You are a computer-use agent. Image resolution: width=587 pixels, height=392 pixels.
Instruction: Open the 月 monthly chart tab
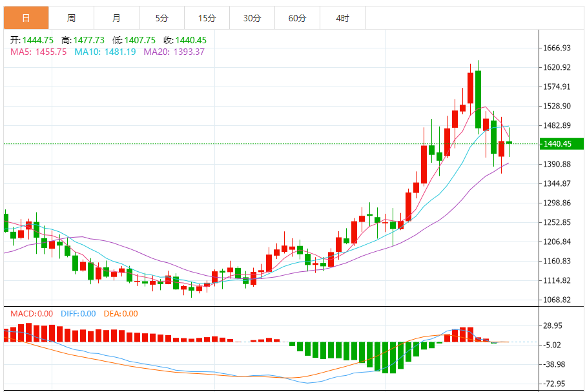point(116,18)
